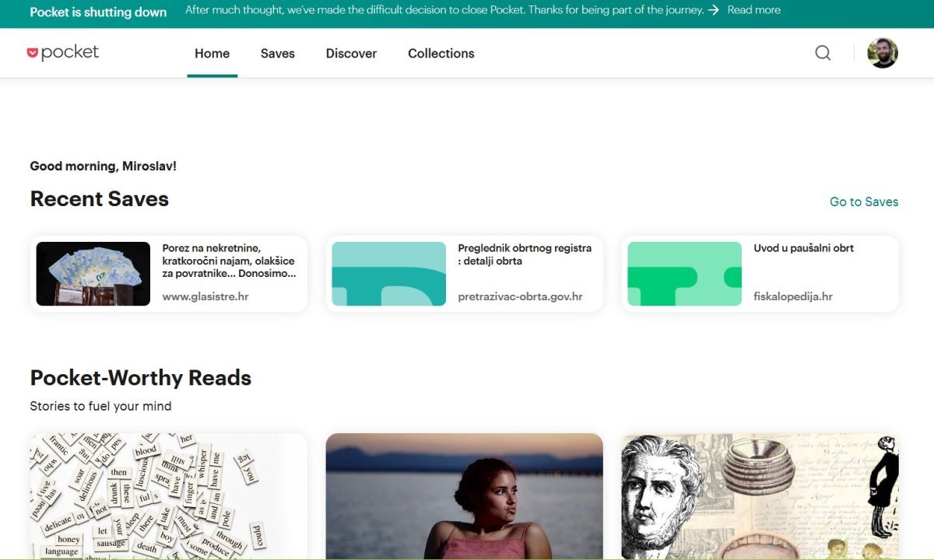Open the user profile avatar menu
The image size is (934, 560).
pos(883,53)
